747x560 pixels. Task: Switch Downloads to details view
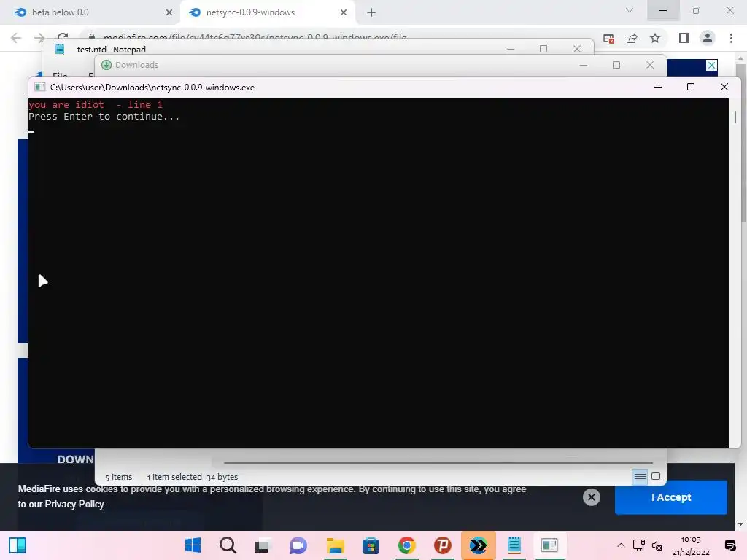(640, 477)
